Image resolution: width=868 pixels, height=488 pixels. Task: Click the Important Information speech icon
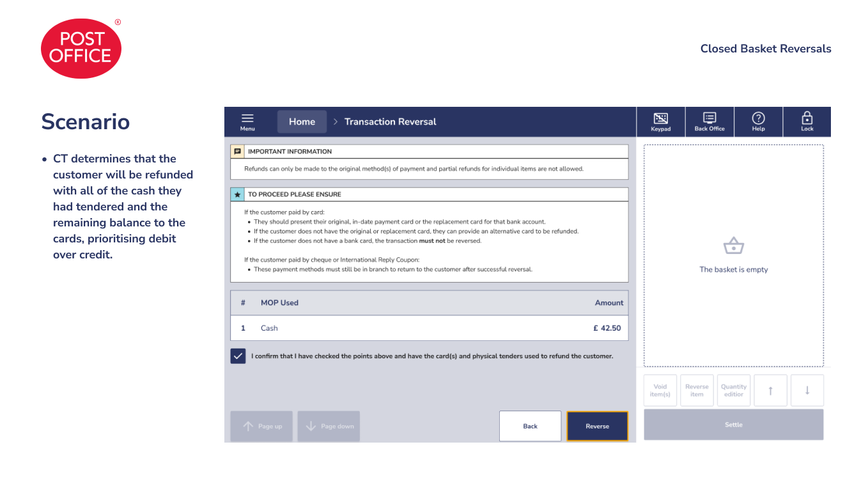(x=237, y=152)
